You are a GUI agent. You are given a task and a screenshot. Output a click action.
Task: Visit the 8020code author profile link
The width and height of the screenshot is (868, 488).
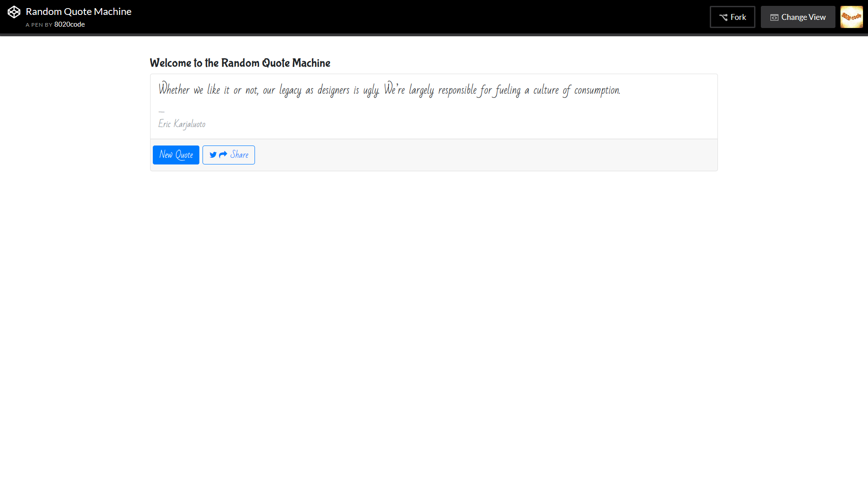click(x=70, y=24)
